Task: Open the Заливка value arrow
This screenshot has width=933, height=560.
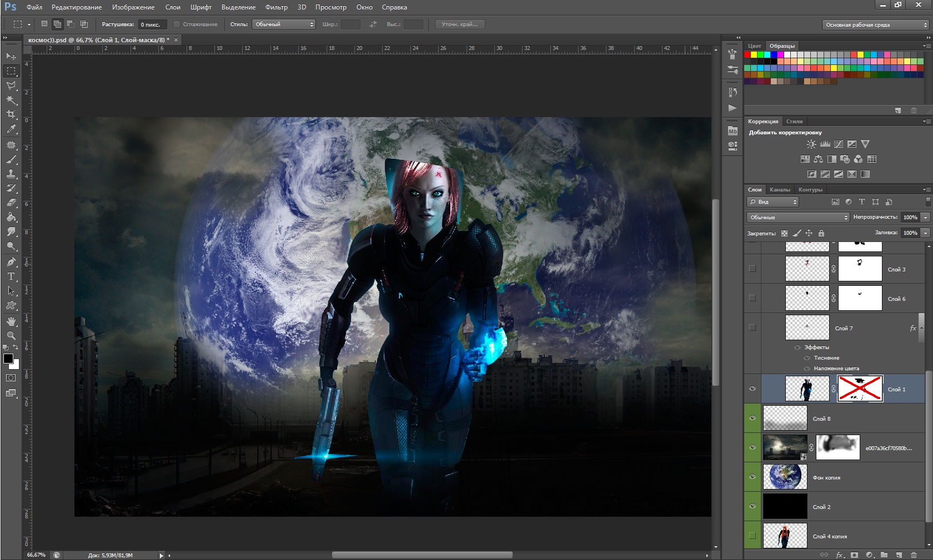Action: (x=925, y=233)
